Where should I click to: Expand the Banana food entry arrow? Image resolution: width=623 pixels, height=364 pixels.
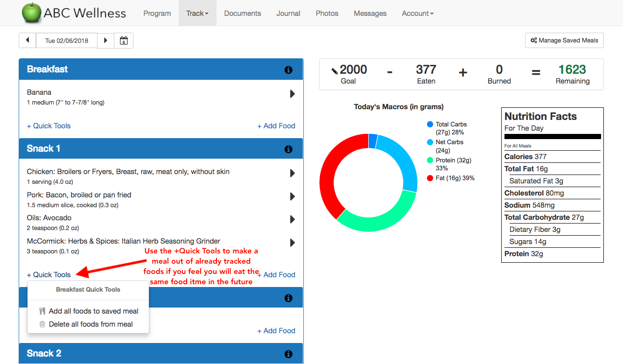pyautogui.click(x=293, y=94)
